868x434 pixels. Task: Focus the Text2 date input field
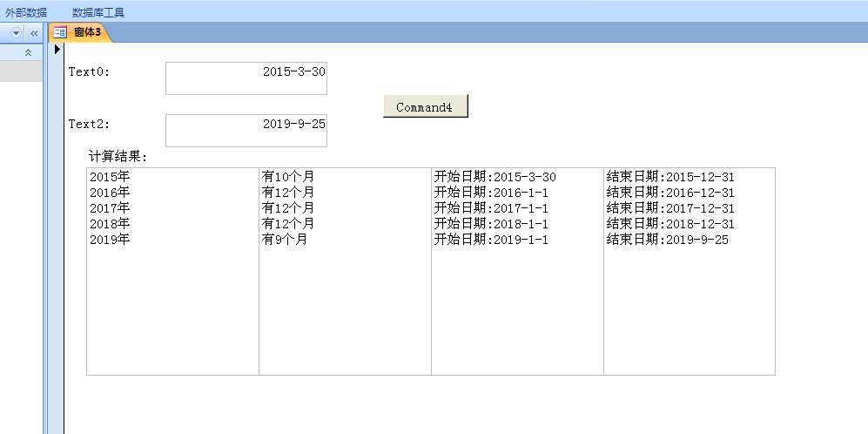click(246, 130)
